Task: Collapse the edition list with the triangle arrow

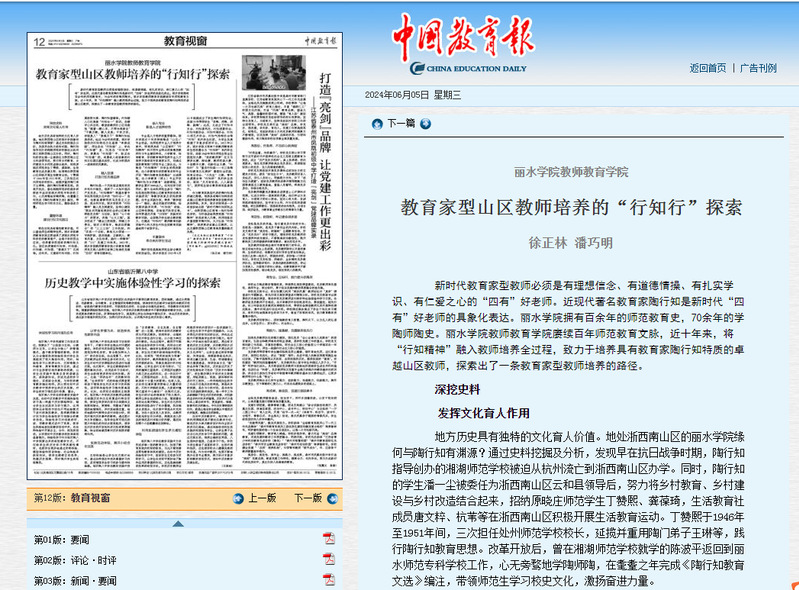Action: pos(178,524)
